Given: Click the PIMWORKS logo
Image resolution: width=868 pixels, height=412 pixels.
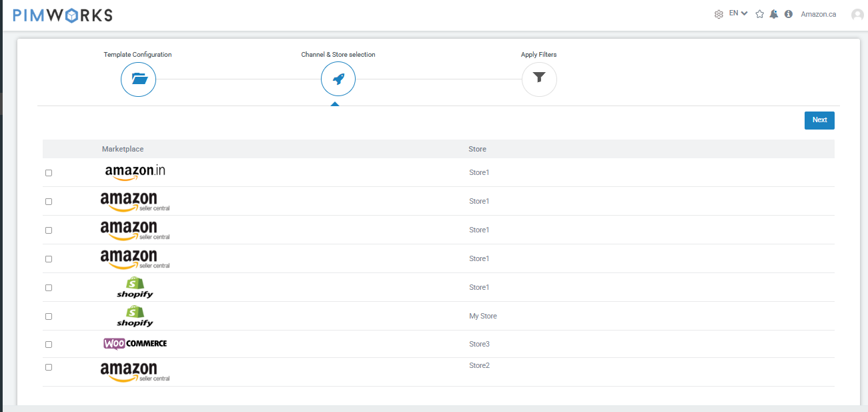Looking at the screenshot, I should [63, 15].
